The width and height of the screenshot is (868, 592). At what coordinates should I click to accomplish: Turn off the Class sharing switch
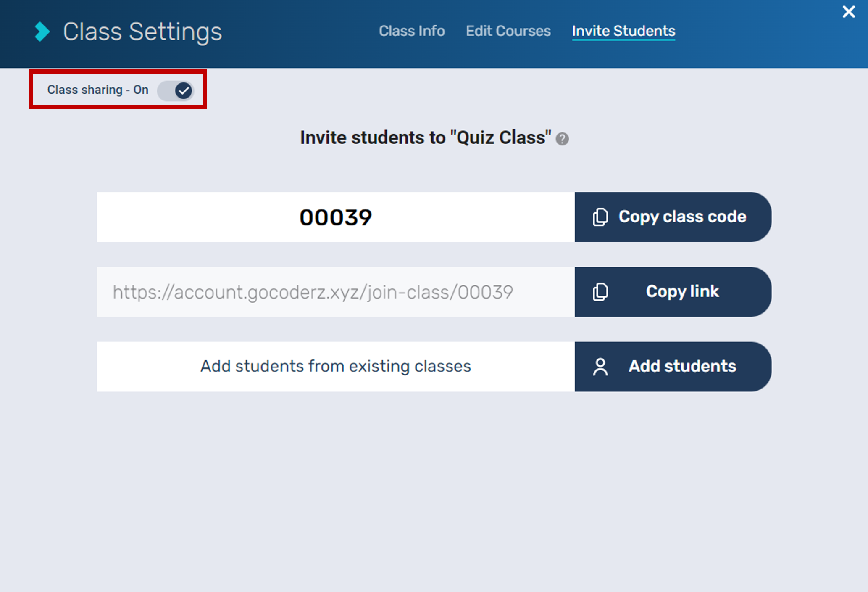click(x=176, y=90)
